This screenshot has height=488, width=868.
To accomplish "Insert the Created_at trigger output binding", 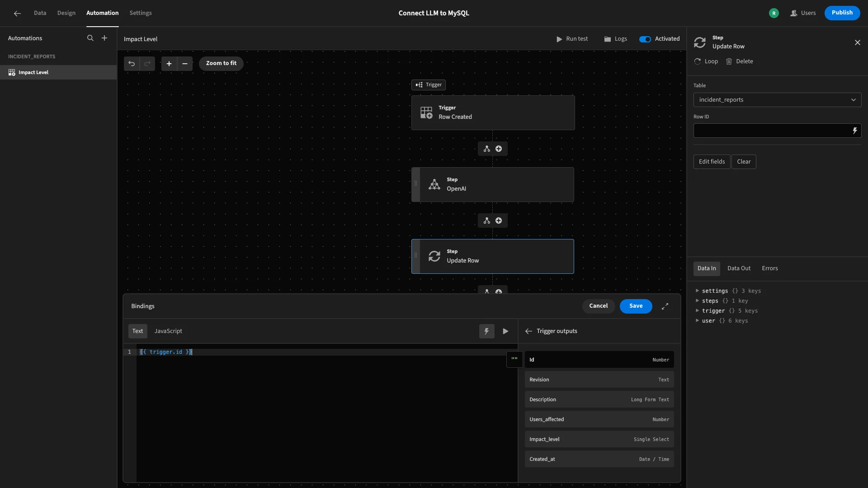I will pyautogui.click(x=599, y=459).
